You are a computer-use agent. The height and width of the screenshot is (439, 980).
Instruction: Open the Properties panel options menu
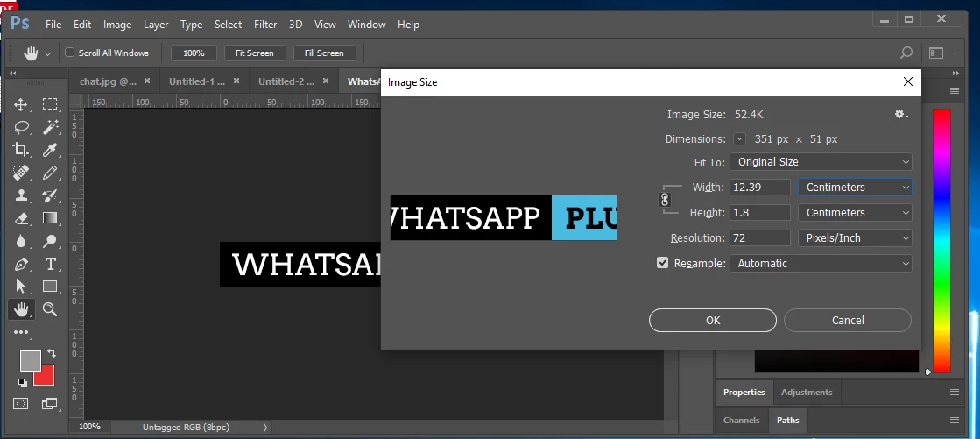coord(955,392)
